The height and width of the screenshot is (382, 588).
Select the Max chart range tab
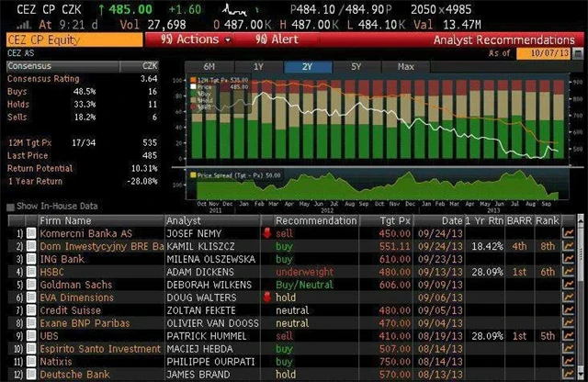point(405,67)
